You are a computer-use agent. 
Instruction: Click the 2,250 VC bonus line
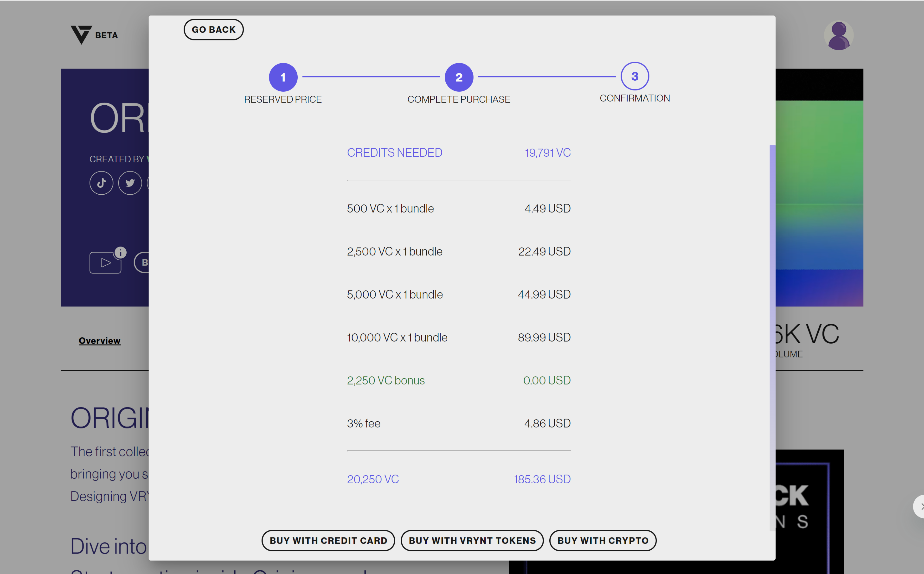pyautogui.click(x=386, y=380)
